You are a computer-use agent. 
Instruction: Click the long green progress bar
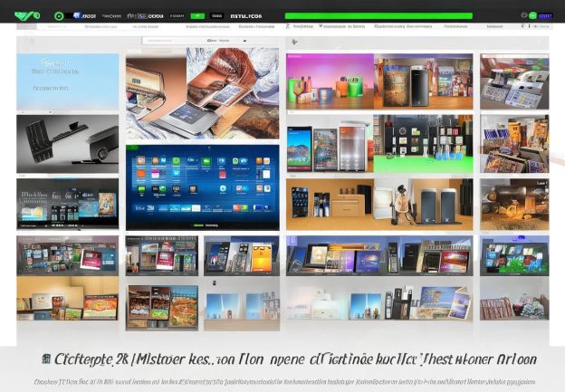pos(378,16)
